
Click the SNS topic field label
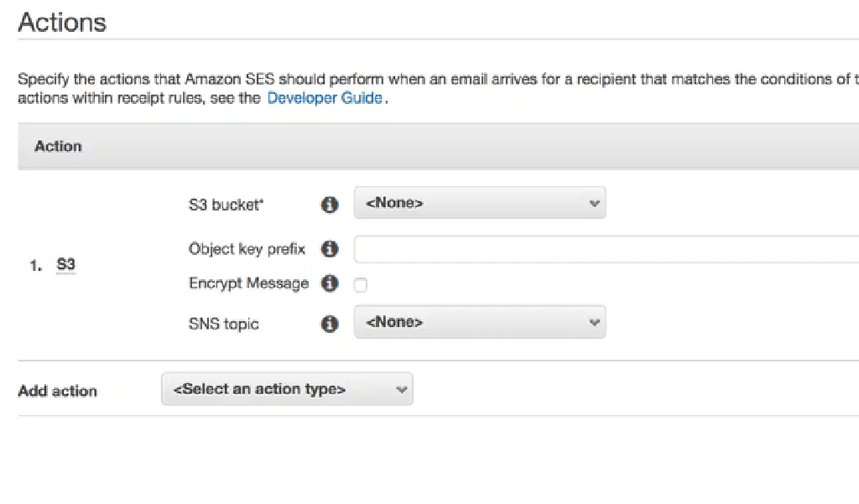[x=223, y=324]
